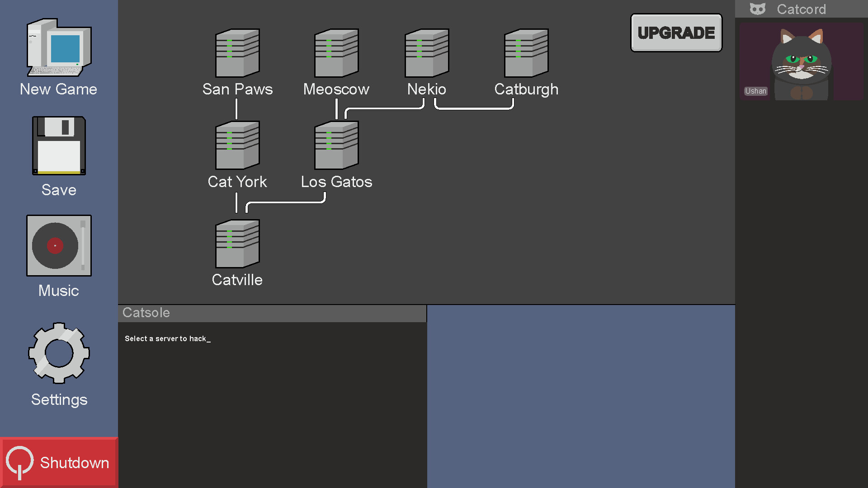Click the red Shutdown button
This screenshot has height=488, width=868.
pyautogui.click(x=59, y=463)
